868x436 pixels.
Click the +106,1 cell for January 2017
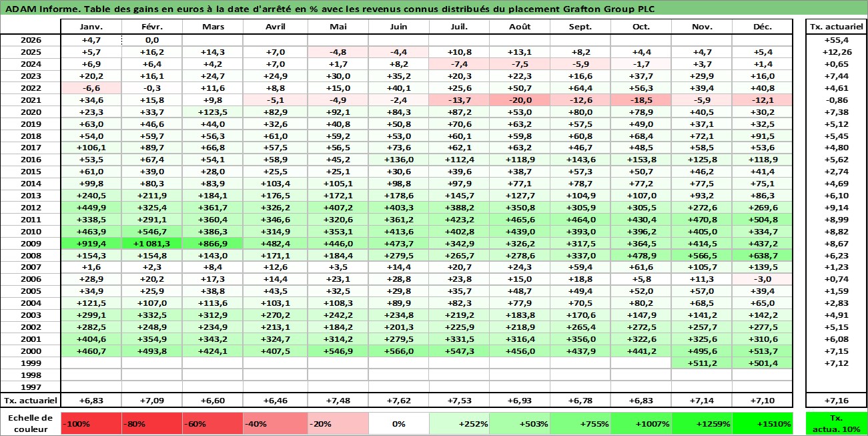[x=91, y=148]
